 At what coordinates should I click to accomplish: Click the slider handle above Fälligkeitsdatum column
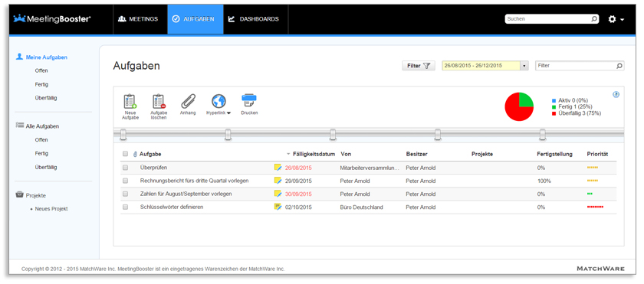(333, 135)
